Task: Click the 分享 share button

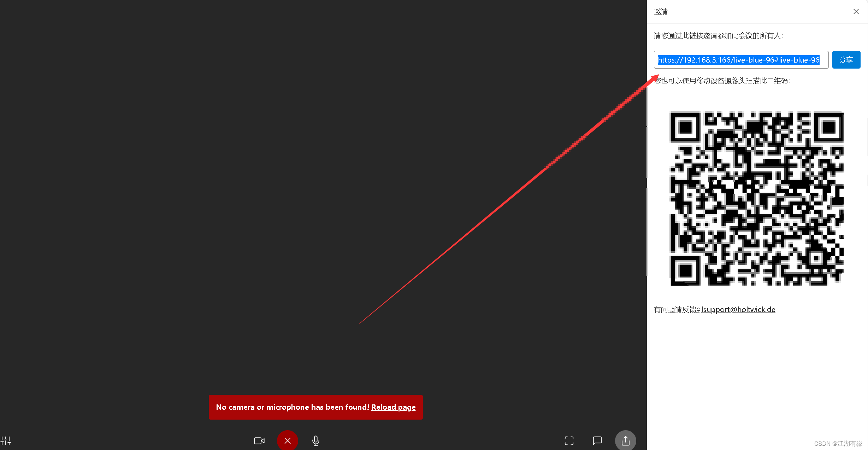Action: coord(846,60)
